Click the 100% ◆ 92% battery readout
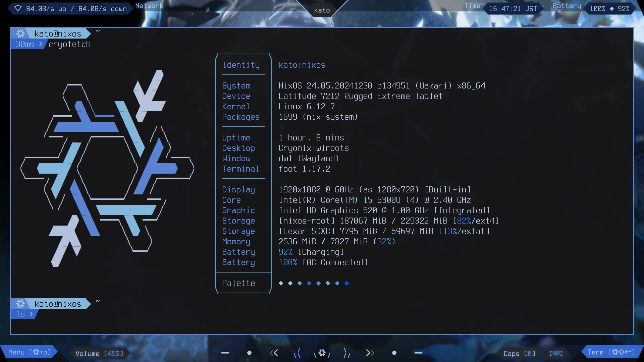The height and width of the screenshot is (362, 644). coord(609,9)
